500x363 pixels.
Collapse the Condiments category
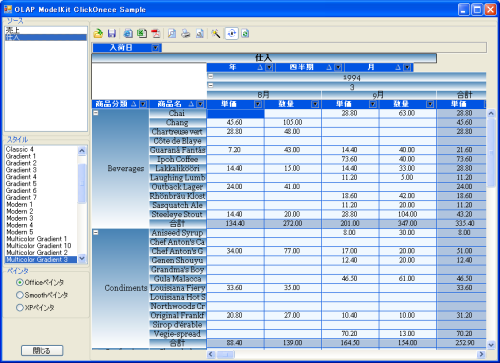tap(96, 233)
